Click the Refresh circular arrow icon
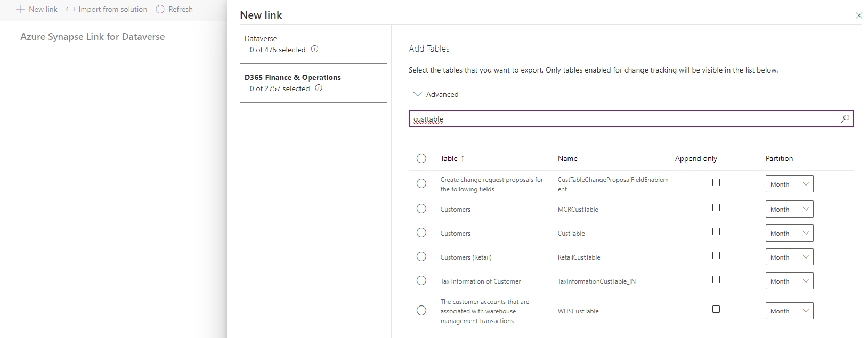The width and height of the screenshot is (868, 338). (x=160, y=9)
